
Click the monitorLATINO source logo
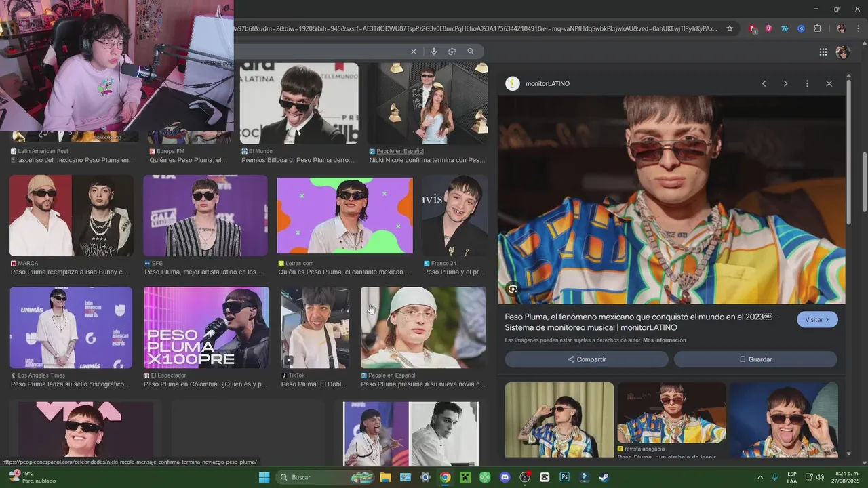pyautogui.click(x=513, y=83)
